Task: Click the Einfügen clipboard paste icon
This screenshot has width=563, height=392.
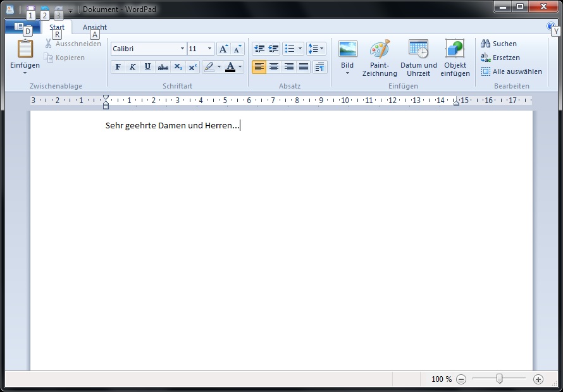Action: point(25,49)
